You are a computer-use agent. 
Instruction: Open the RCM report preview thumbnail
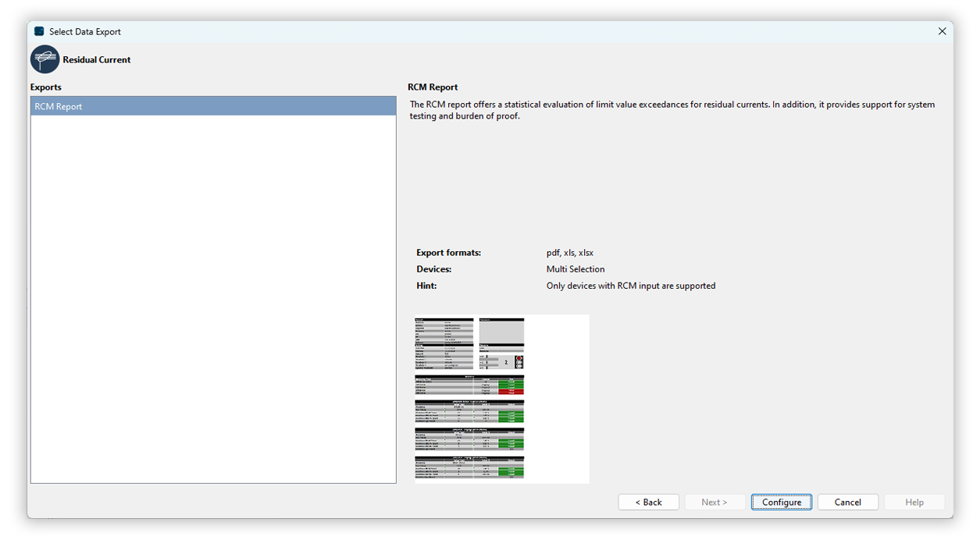[x=501, y=399]
